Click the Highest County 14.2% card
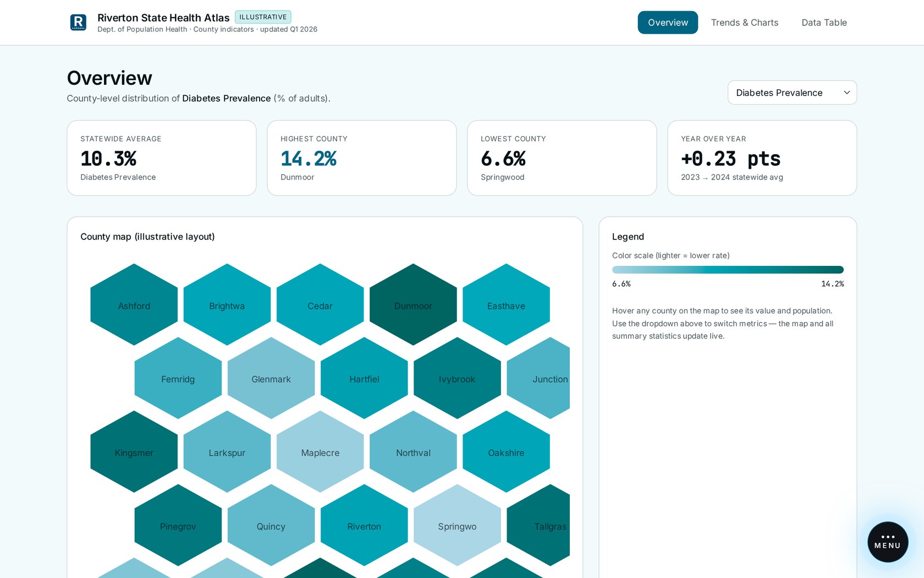Screen dimensions: 924x578 [x=362, y=158]
